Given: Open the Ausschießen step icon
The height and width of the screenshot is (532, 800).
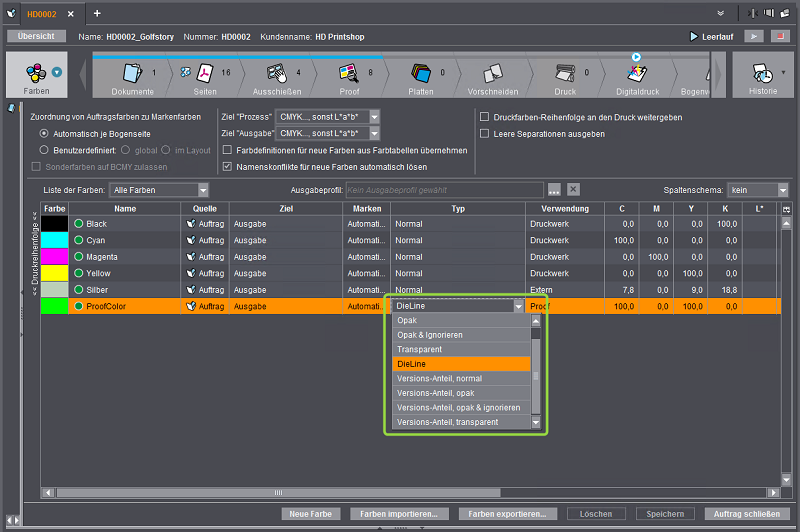Looking at the screenshot, I should [277, 73].
